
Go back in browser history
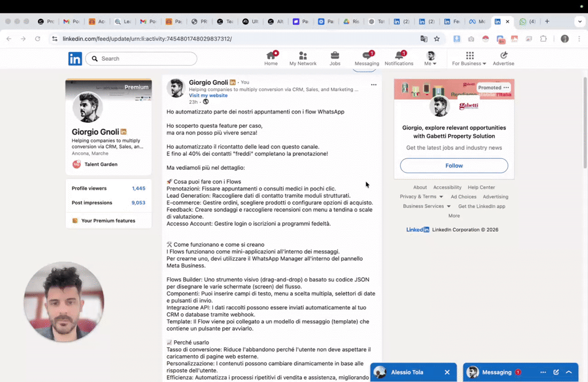tap(9, 38)
